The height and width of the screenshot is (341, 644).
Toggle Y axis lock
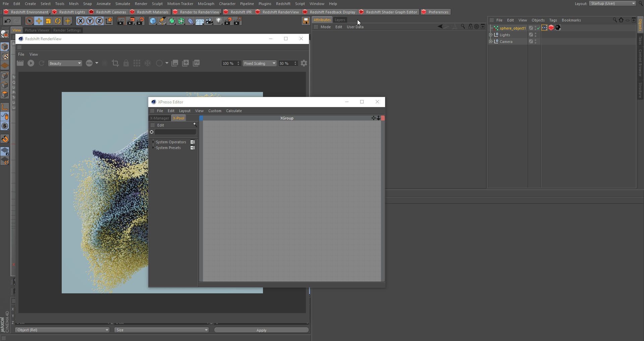(x=90, y=21)
